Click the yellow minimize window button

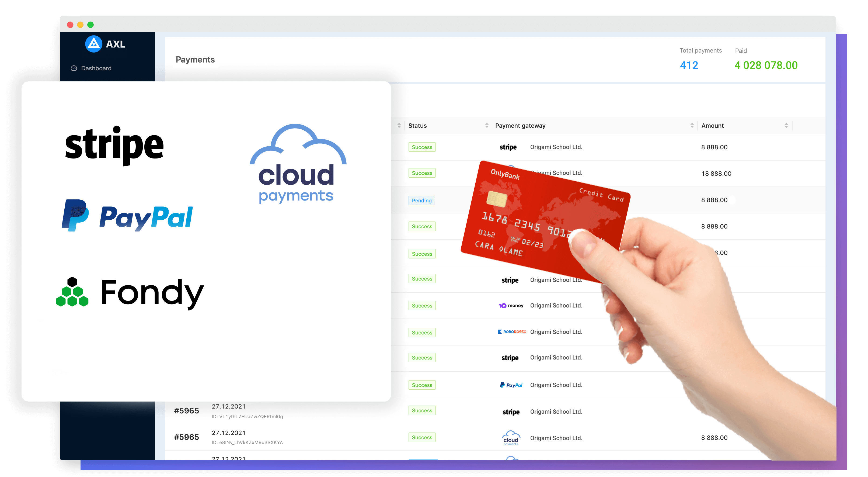click(x=80, y=25)
